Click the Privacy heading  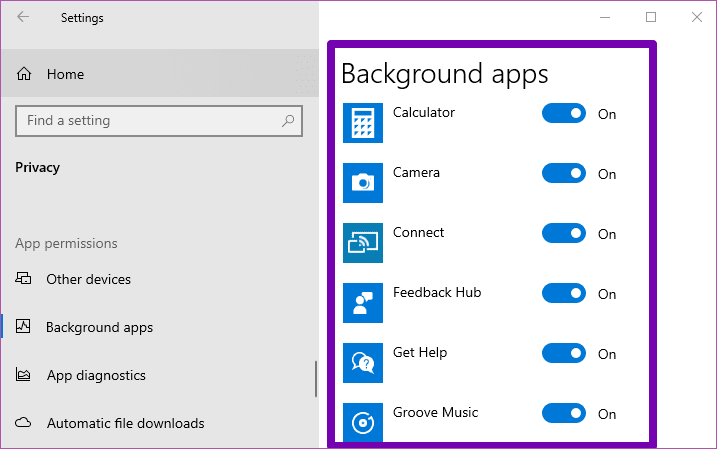pyautogui.click(x=37, y=167)
